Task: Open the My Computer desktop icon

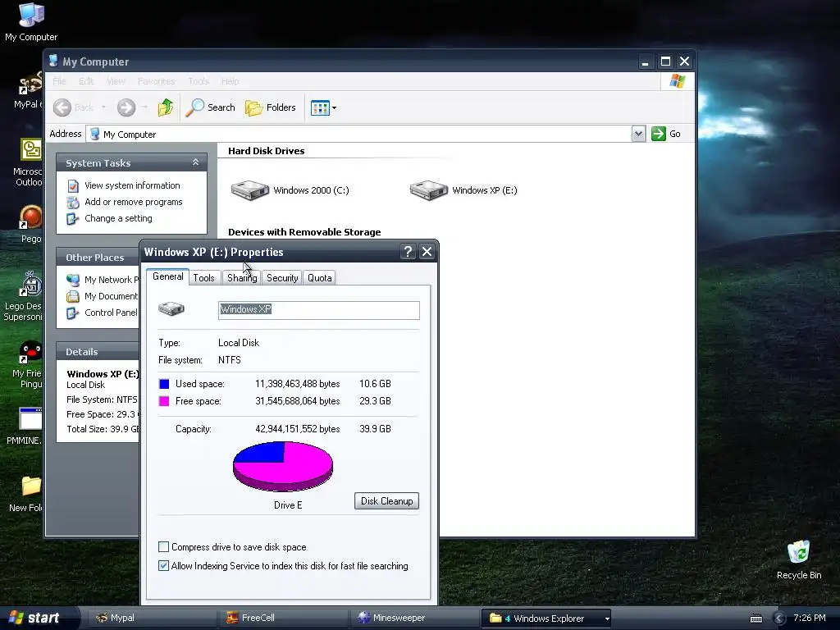Action: 31,21
